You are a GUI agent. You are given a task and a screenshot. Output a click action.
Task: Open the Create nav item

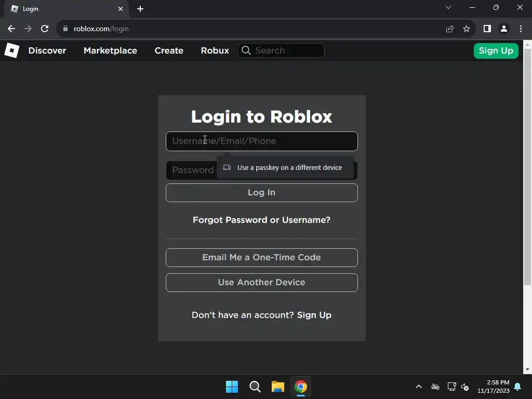coord(169,50)
